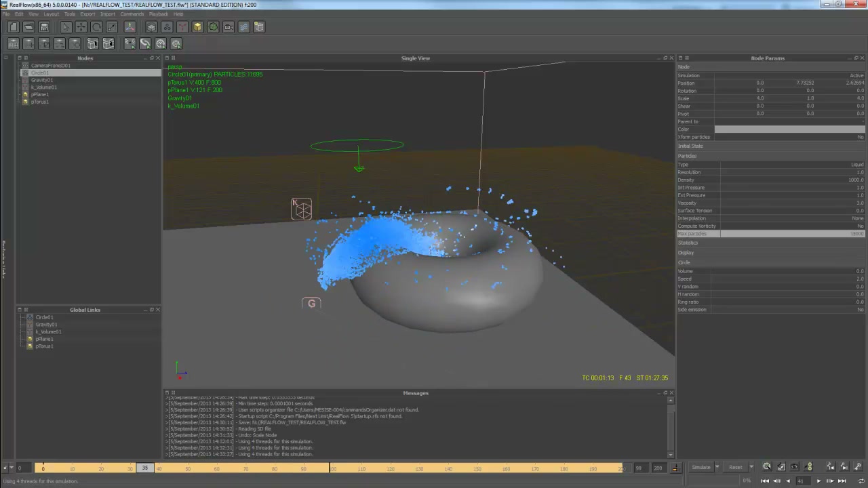Click the clock options icon in second toolbar
The height and width of the screenshot is (488, 868).
pos(161,43)
